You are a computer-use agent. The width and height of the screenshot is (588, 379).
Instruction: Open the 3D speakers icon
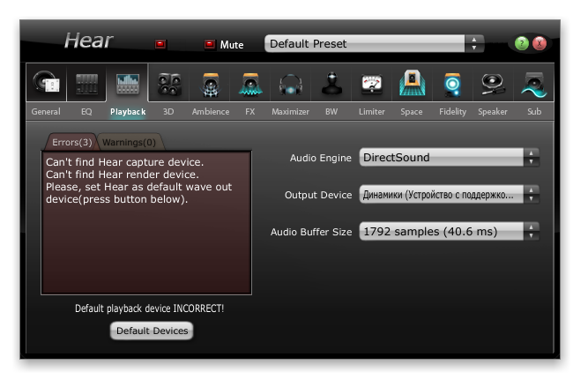(168, 83)
